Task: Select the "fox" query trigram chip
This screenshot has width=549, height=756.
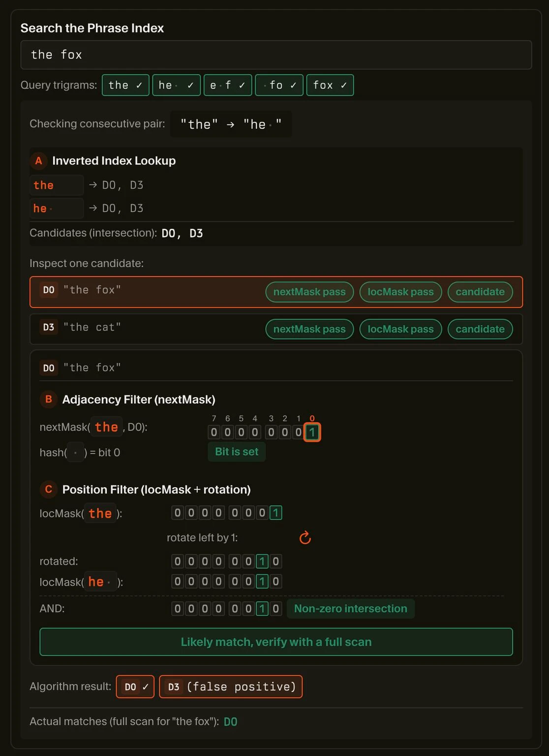Action: [330, 85]
